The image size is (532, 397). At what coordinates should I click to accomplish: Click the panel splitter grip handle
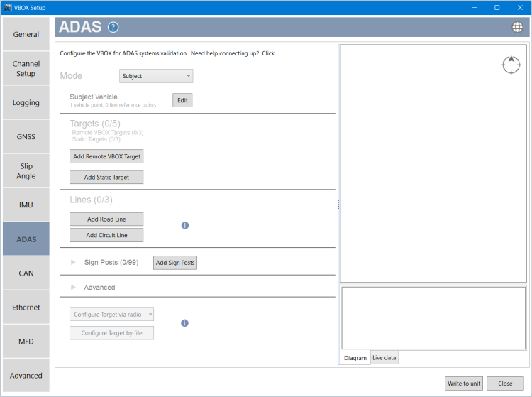(338, 205)
